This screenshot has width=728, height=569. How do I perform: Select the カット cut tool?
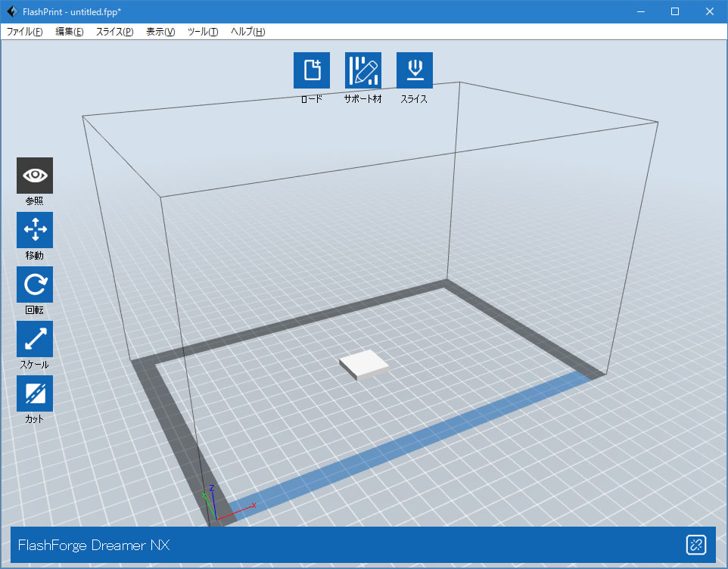point(35,393)
